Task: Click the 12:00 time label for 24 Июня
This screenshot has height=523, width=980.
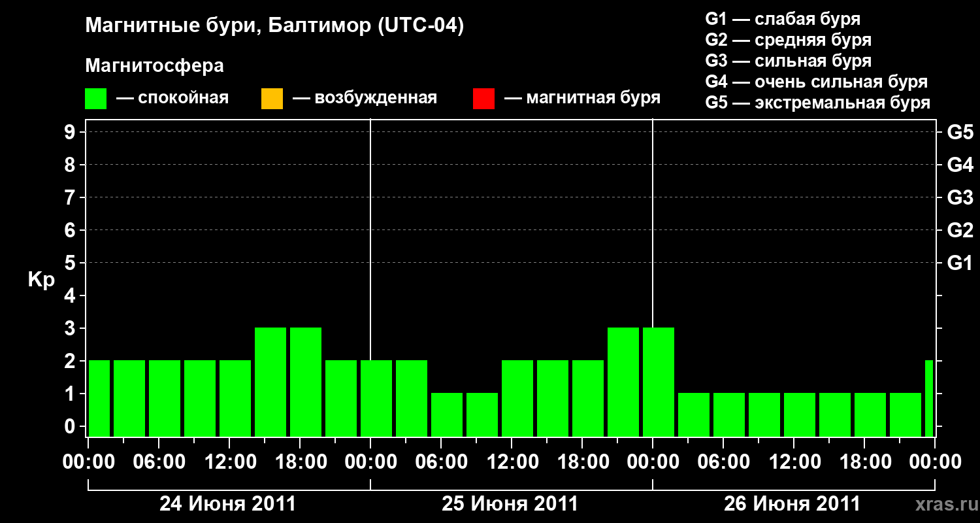Action: tap(229, 462)
